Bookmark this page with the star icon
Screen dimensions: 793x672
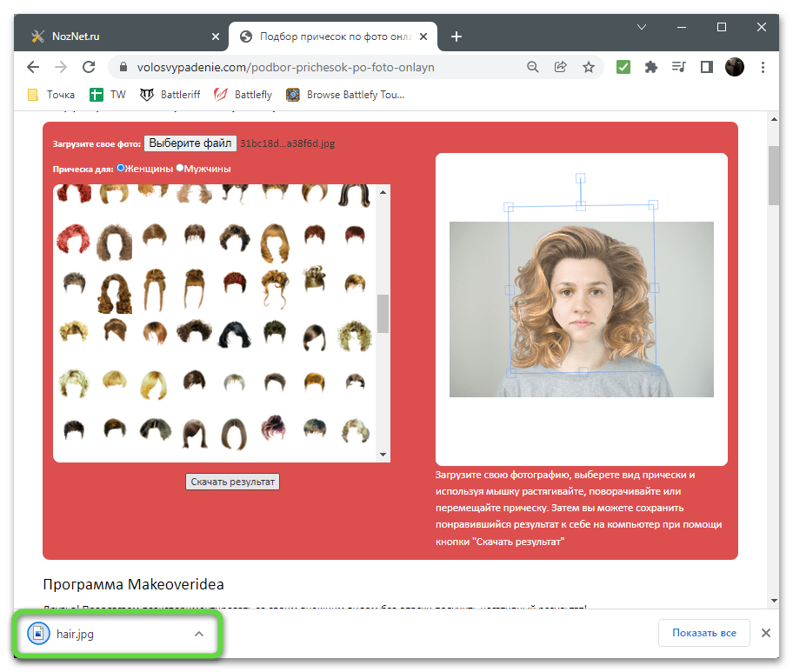[x=589, y=67]
